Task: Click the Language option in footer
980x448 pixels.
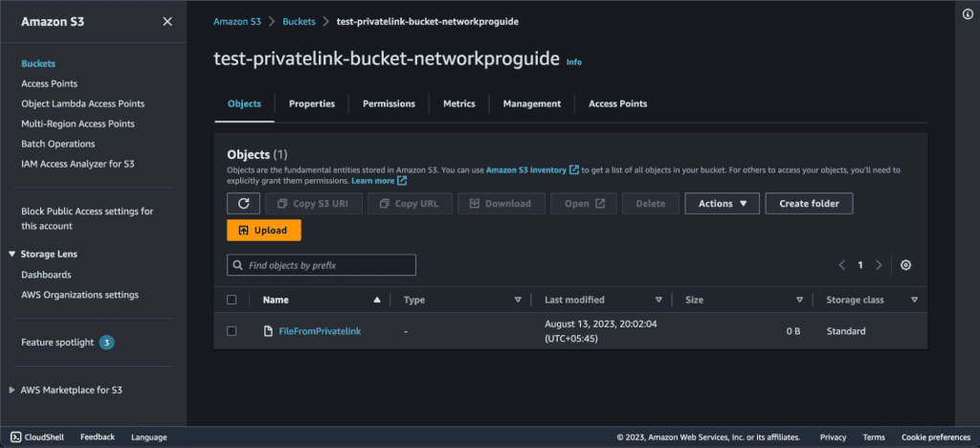Action: pos(148,437)
